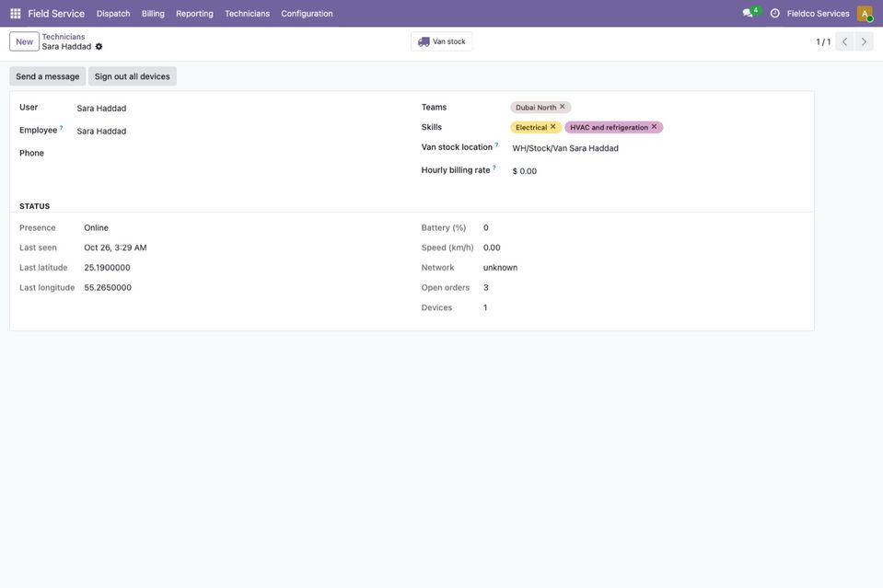
Task: Go to the previous record arrow
Action: (x=844, y=41)
